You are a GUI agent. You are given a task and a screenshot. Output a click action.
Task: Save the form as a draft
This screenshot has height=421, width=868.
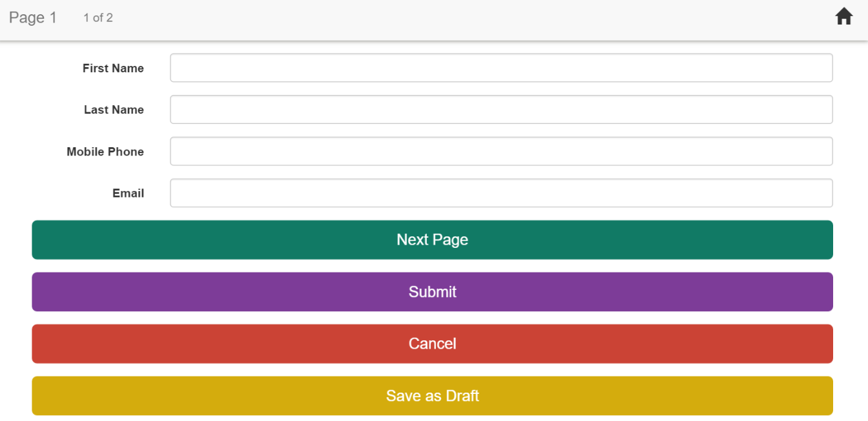[432, 396]
